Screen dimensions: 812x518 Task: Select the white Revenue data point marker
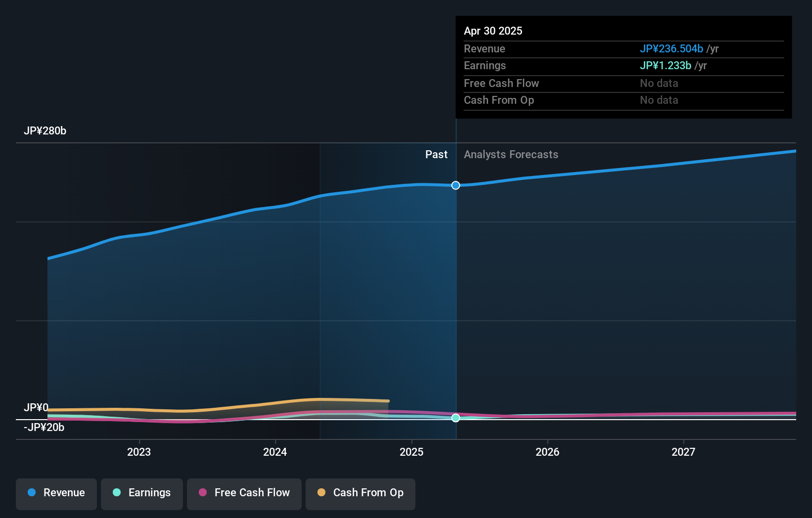(455, 185)
